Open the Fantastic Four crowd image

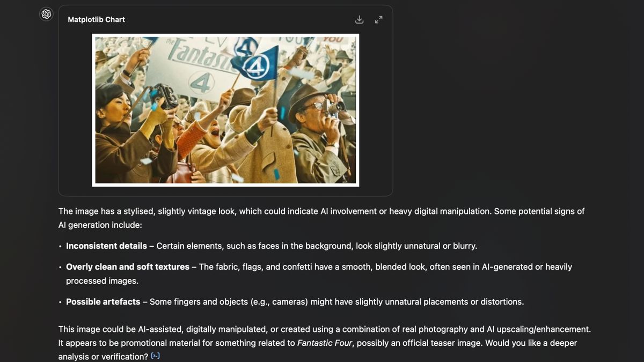[225, 110]
